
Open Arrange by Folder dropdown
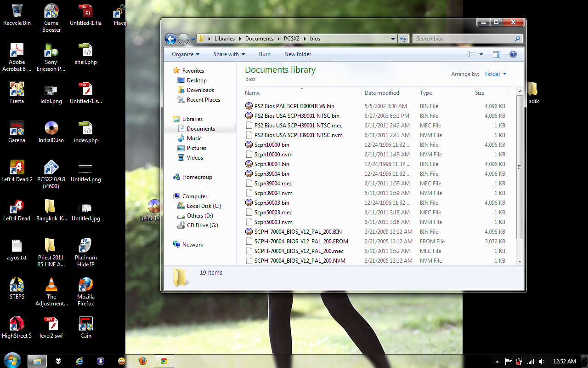496,74
